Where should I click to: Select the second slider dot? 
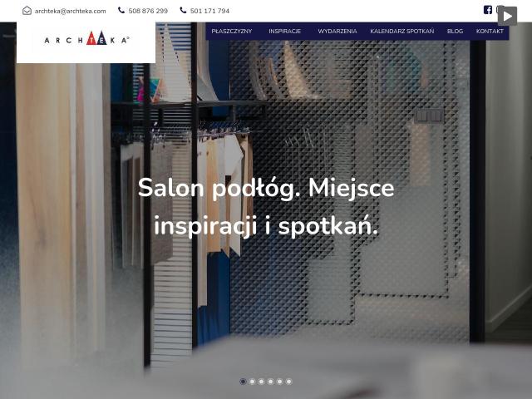point(252,382)
